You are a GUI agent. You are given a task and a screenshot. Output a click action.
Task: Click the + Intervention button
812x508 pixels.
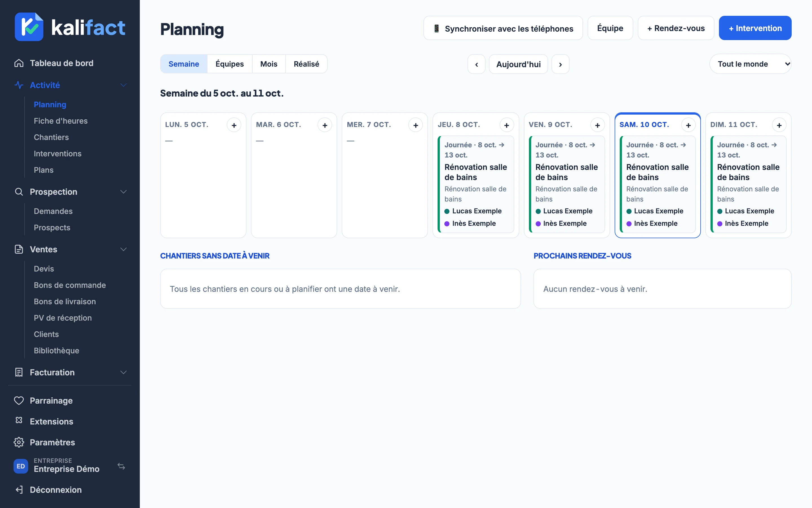pyautogui.click(x=755, y=28)
